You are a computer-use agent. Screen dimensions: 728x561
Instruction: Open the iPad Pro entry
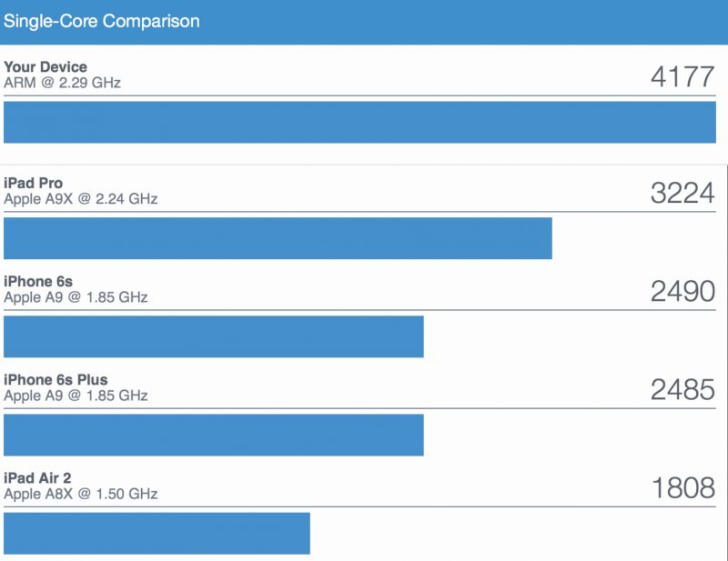click(x=33, y=183)
